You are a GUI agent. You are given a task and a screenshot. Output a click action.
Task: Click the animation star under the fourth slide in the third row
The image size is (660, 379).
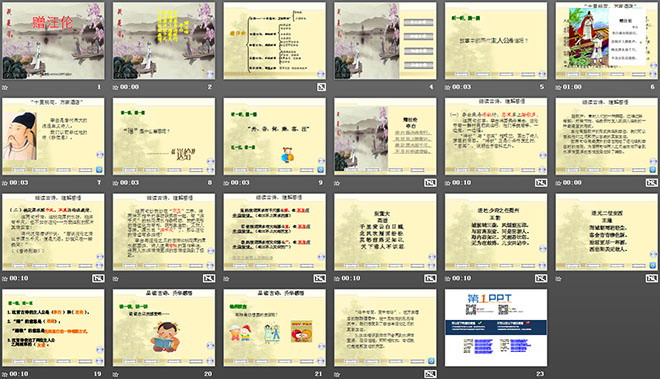click(x=337, y=278)
